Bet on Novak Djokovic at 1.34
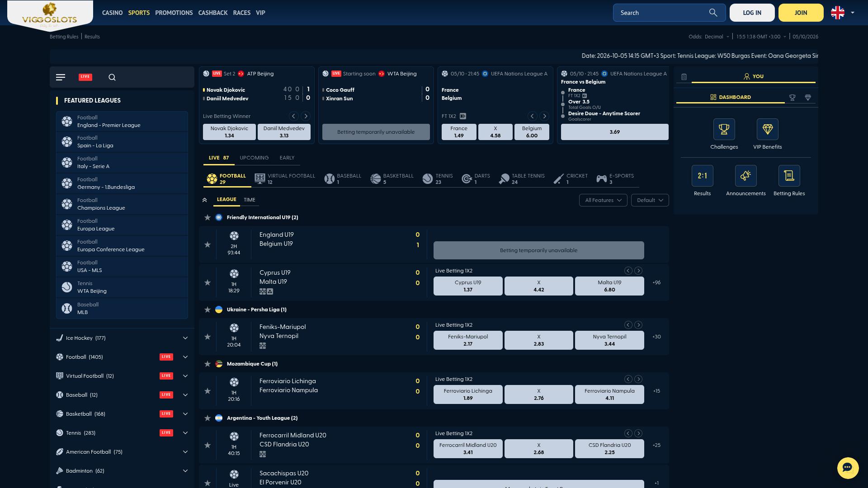Screen dimensions: 868x488 point(229,132)
